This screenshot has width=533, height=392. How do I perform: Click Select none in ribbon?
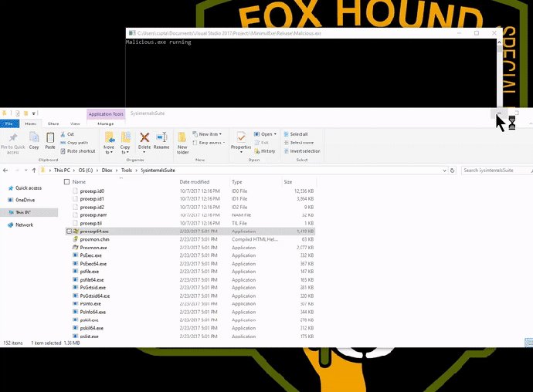298,143
